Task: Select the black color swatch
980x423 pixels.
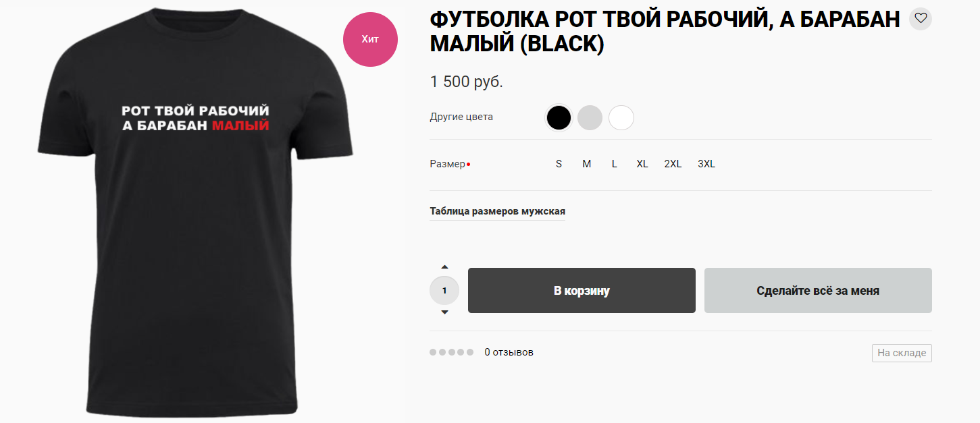Action: (x=559, y=117)
